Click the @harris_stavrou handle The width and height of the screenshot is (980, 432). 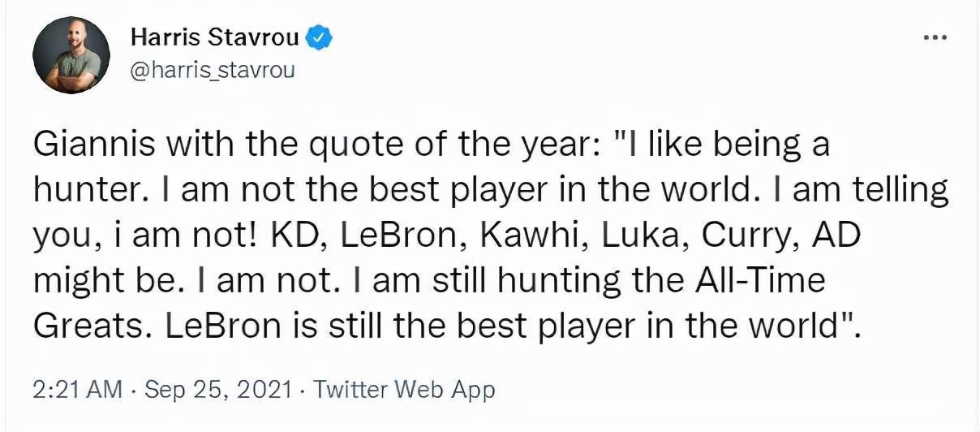[x=212, y=70]
